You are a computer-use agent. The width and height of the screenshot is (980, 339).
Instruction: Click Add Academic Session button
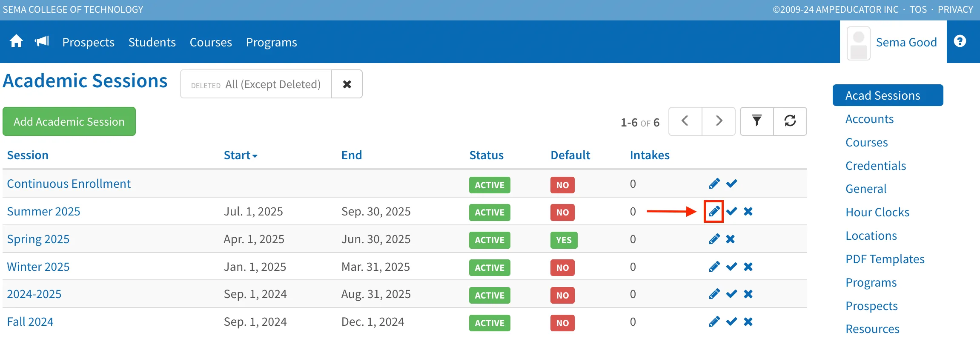tap(69, 121)
